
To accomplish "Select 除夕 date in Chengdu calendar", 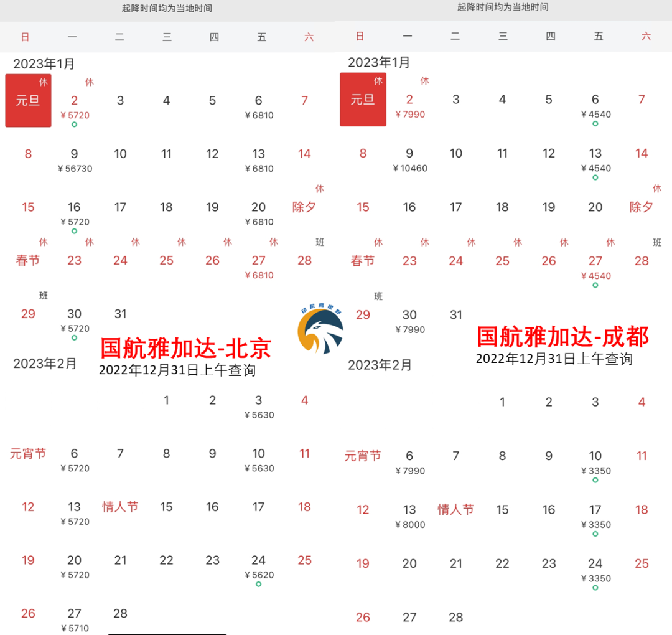I will coord(642,207).
